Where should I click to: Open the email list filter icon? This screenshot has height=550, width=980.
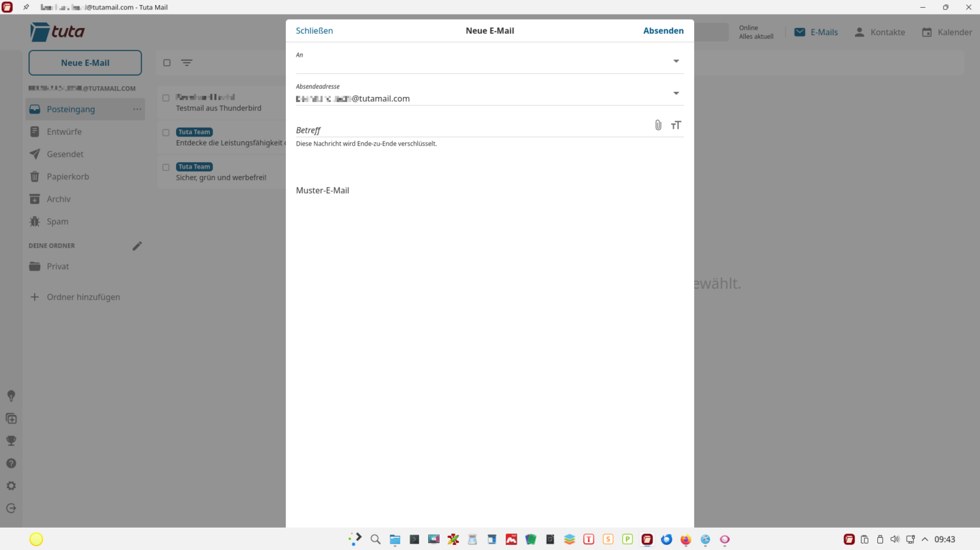pos(186,63)
